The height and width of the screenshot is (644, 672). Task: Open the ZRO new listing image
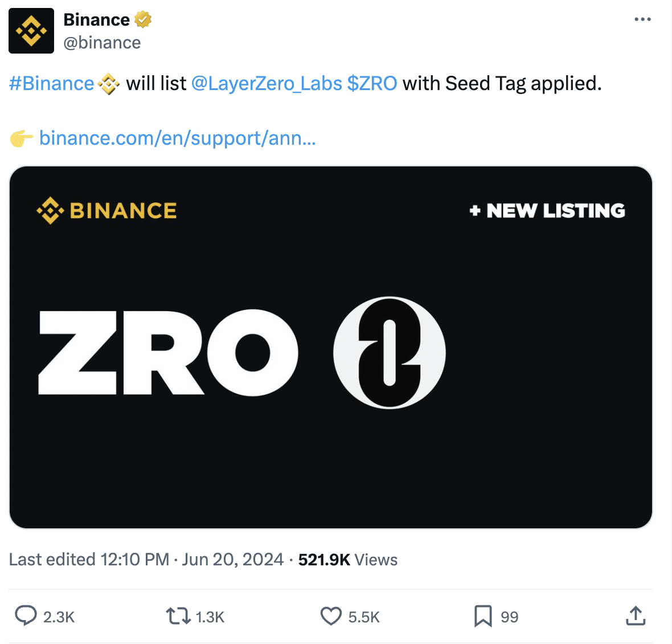click(x=331, y=347)
